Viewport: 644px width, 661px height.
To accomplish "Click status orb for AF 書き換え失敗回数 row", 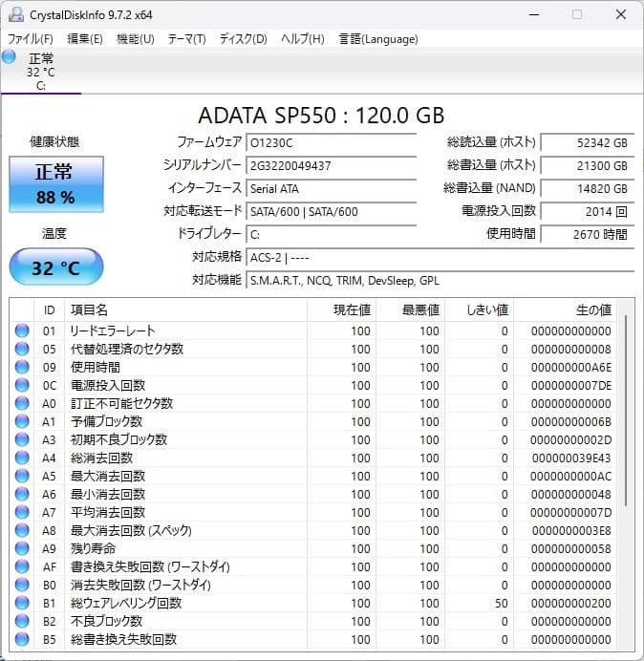I will [x=22, y=566].
